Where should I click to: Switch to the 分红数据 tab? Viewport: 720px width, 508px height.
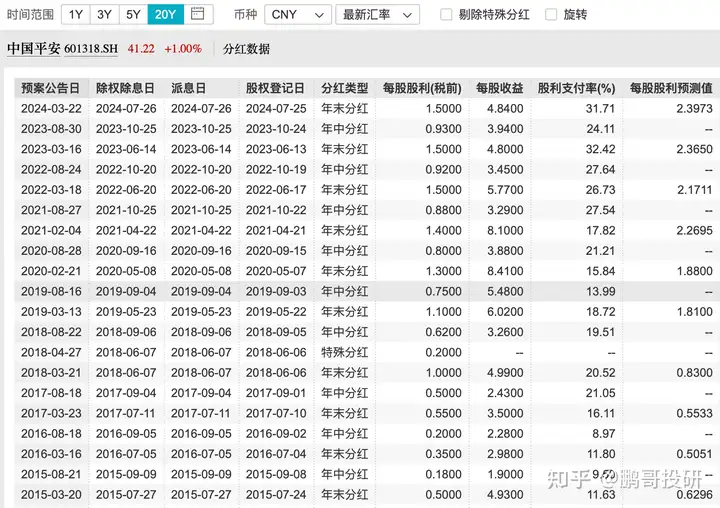pyautogui.click(x=247, y=49)
